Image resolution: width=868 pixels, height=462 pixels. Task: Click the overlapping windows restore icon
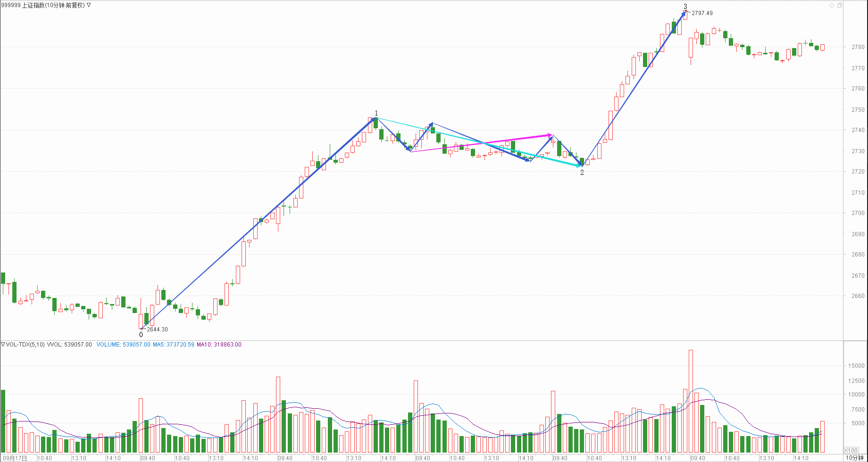(x=839, y=5)
